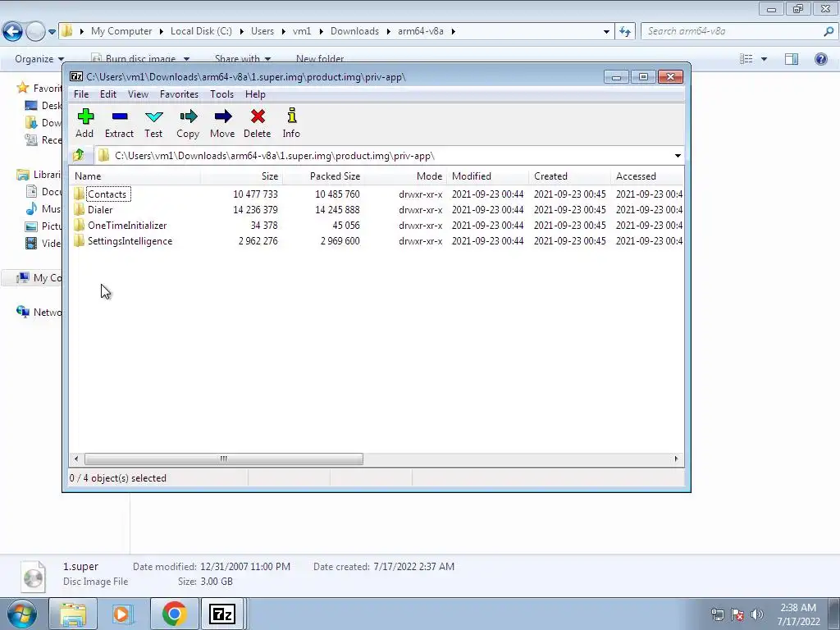Expand the recent pages dropdown arrow

[52, 32]
